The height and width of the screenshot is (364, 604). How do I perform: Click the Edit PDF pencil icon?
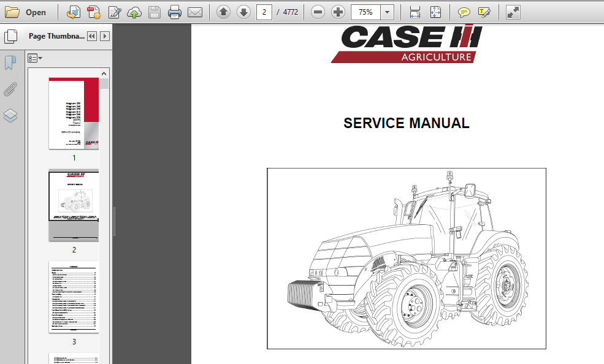[x=115, y=12]
